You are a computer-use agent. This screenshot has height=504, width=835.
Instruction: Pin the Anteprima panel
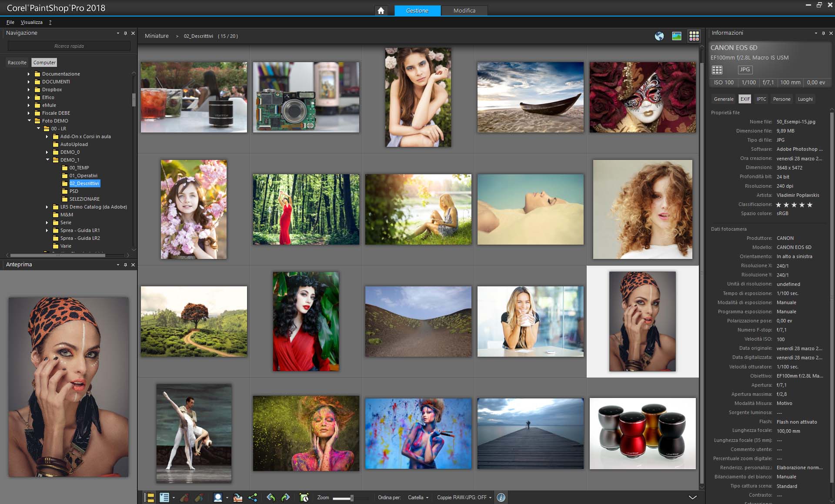click(x=125, y=265)
